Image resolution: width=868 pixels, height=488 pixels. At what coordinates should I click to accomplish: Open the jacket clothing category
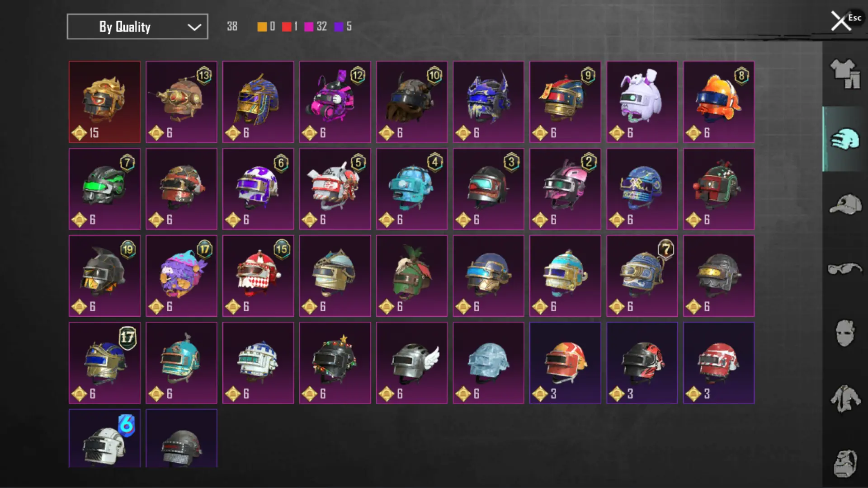(845, 399)
